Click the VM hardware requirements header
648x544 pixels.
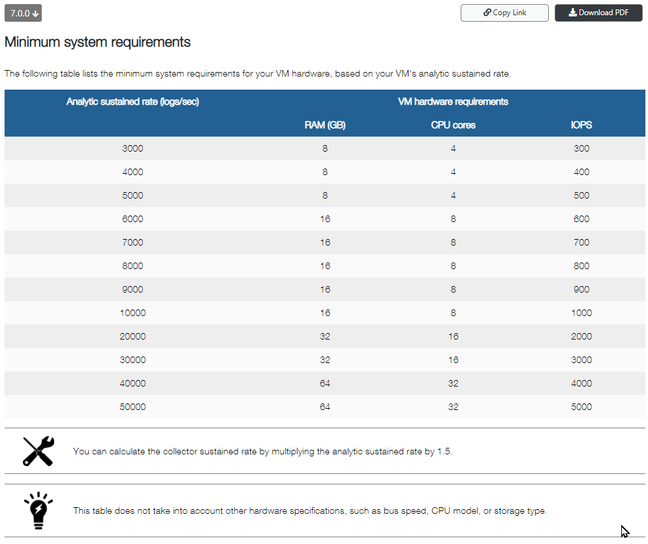point(453,101)
